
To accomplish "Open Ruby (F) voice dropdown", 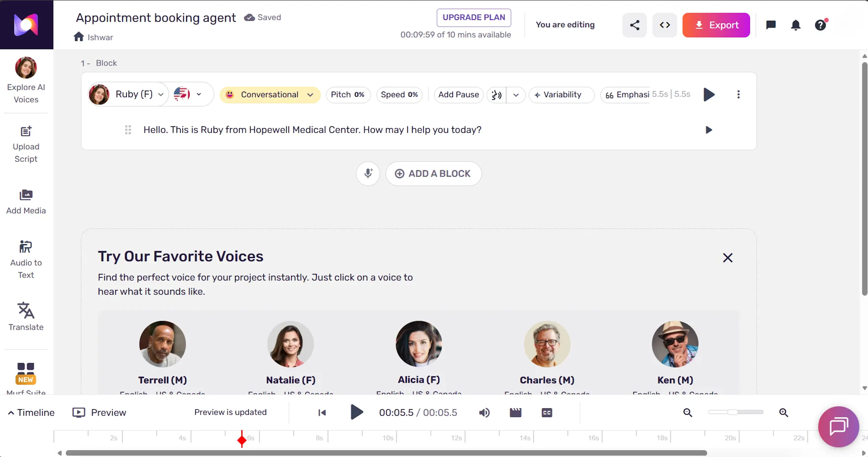I will [x=128, y=94].
